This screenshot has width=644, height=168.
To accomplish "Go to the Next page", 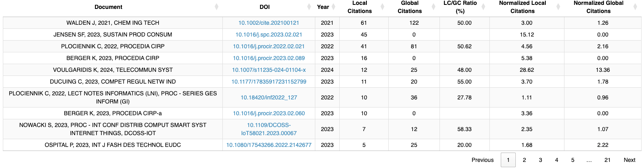I will tap(629, 160).
